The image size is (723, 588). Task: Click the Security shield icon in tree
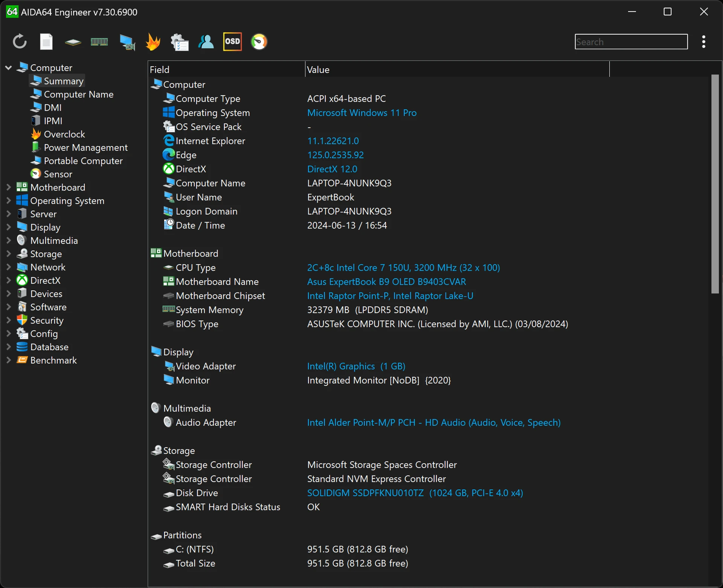click(22, 320)
